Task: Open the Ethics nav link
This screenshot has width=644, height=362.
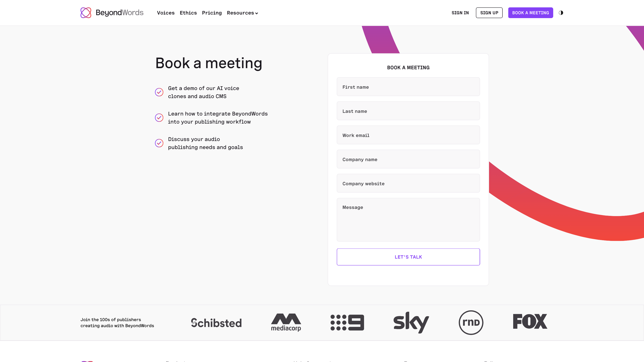Action: 188,13
